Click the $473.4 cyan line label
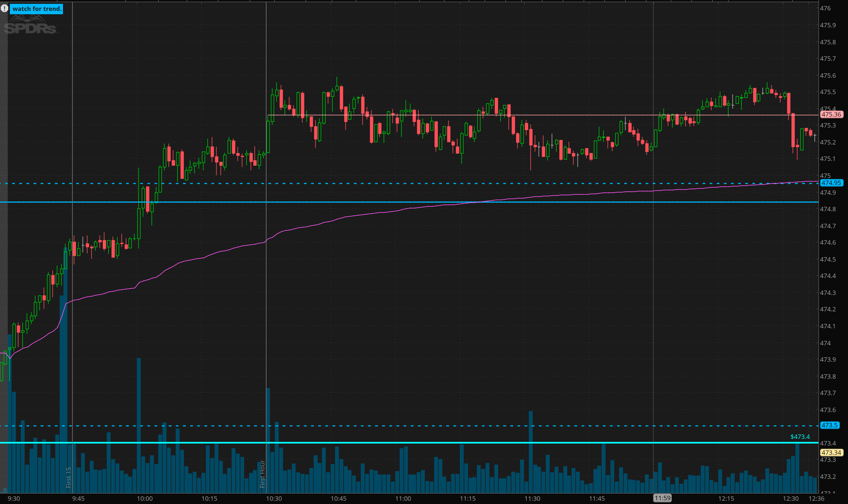848x504 pixels. point(800,437)
